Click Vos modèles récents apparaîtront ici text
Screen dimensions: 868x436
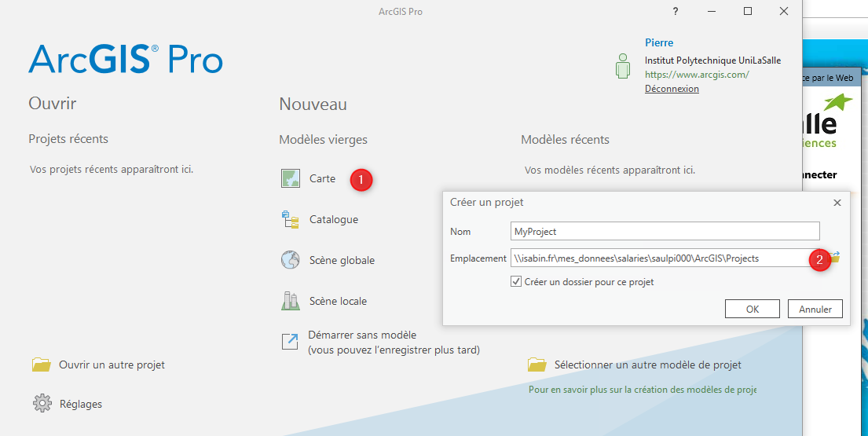(610, 170)
